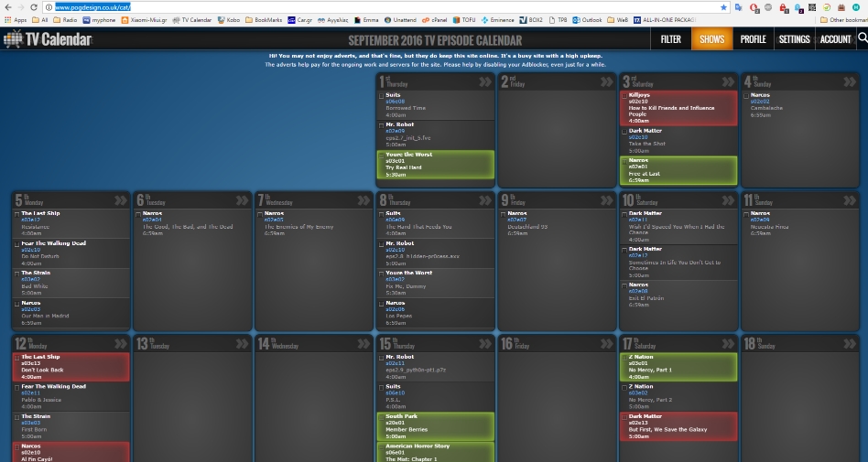Viewport: 868px width, 462px height.
Task: Click the browser address bar
Action: click(366, 6)
